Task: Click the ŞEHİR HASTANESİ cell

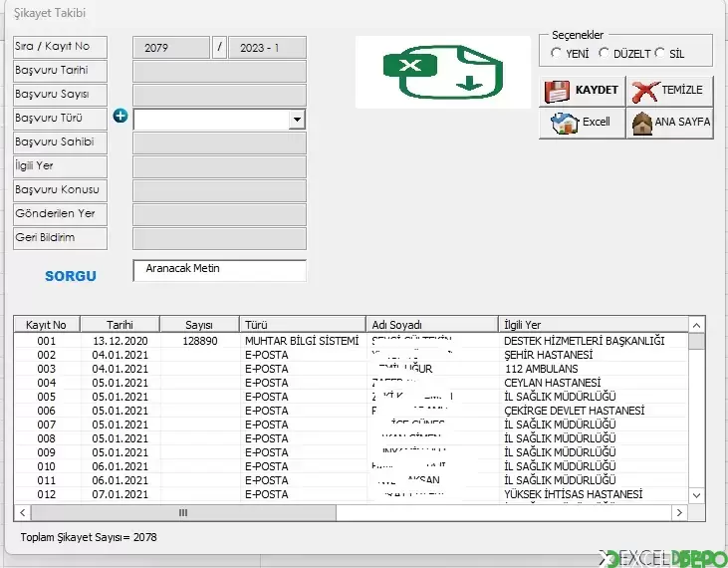Action: (549, 355)
